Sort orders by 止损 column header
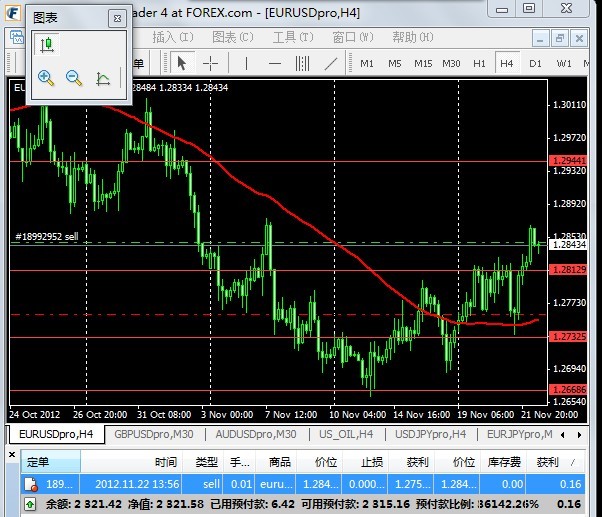The width and height of the screenshot is (602, 517). tap(366, 462)
